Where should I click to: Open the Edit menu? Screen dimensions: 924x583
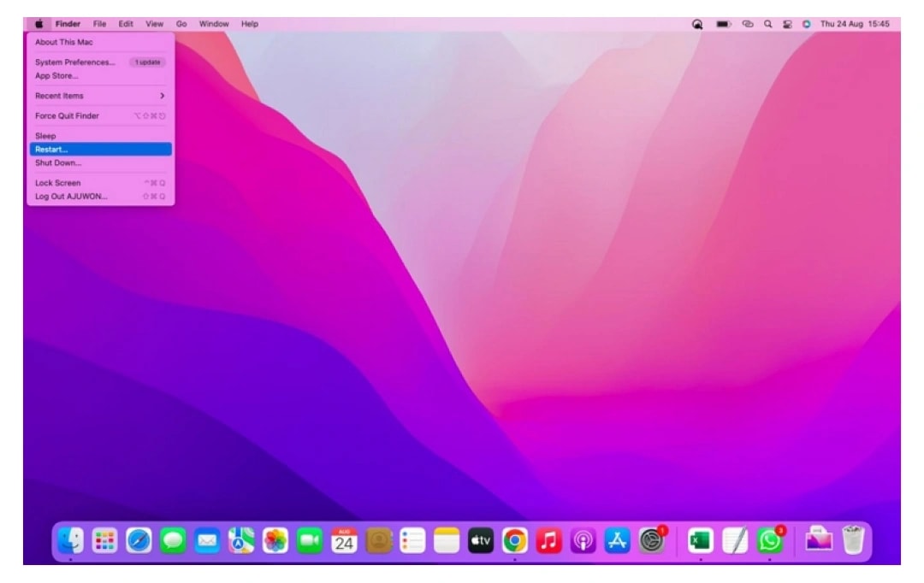[126, 24]
